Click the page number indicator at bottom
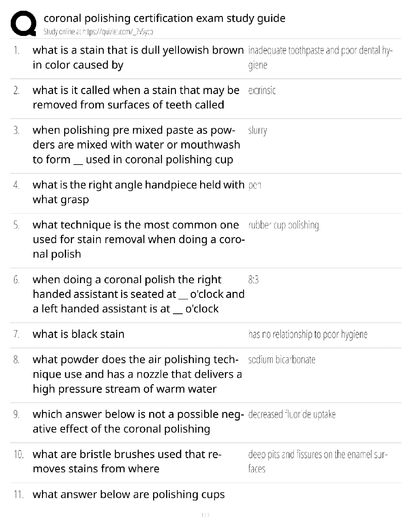The width and height of the screenshot is (411, 532). point(205,515)
